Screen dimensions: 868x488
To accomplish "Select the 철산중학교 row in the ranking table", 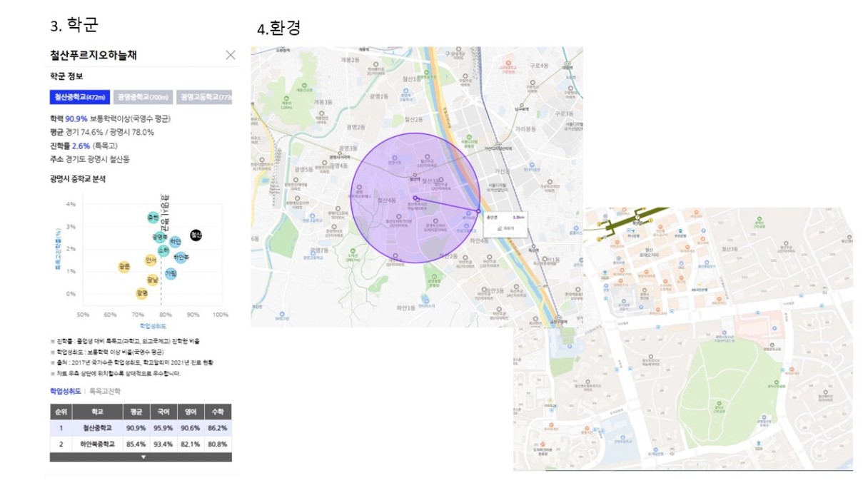I will pos(141,427).
